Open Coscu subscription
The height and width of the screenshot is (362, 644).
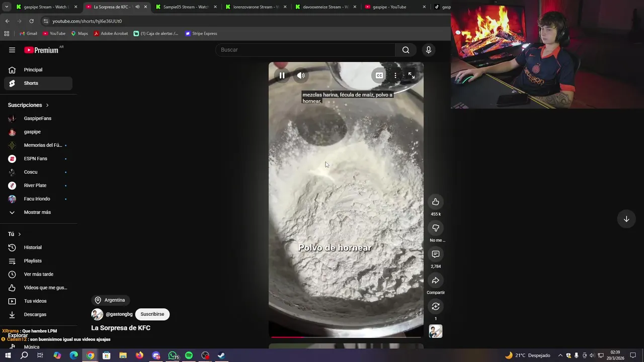pos(38,172)
